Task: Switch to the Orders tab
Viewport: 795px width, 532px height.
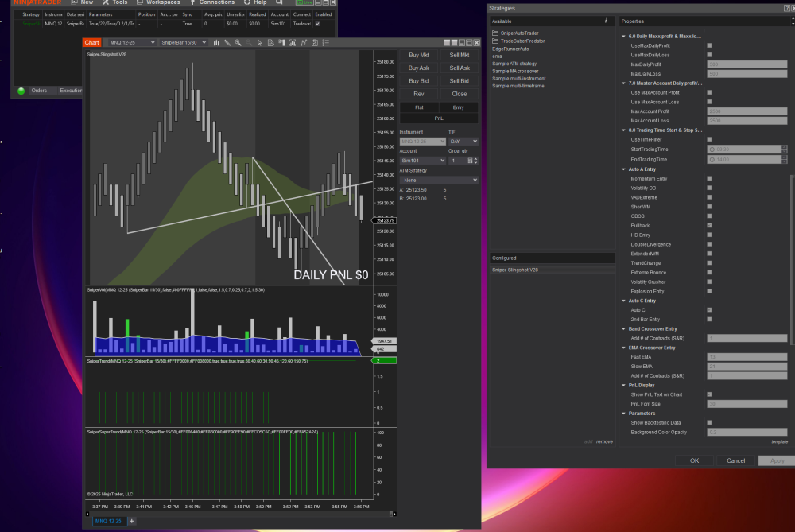Action: pyautogui.click(x=39, y=91)
